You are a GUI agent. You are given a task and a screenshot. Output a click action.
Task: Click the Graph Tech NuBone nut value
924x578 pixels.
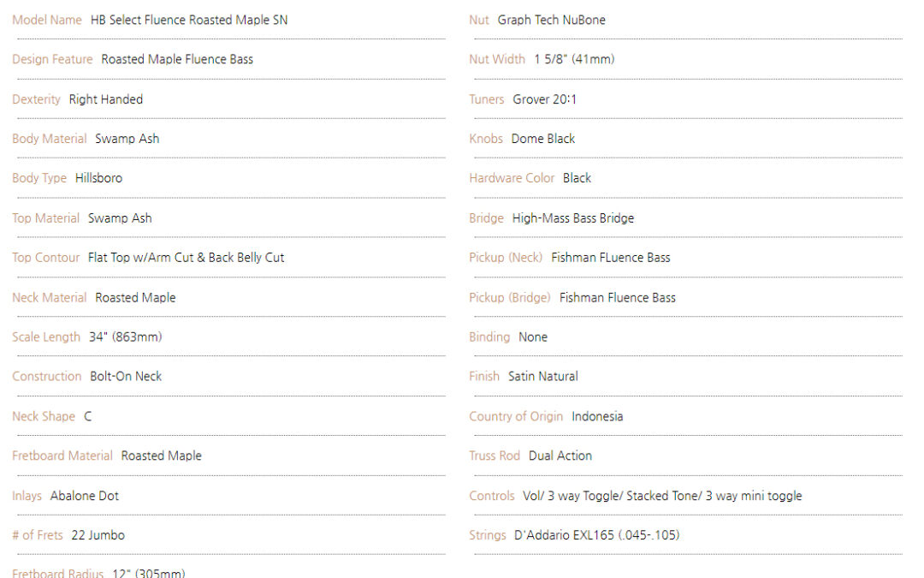point(552,20)
